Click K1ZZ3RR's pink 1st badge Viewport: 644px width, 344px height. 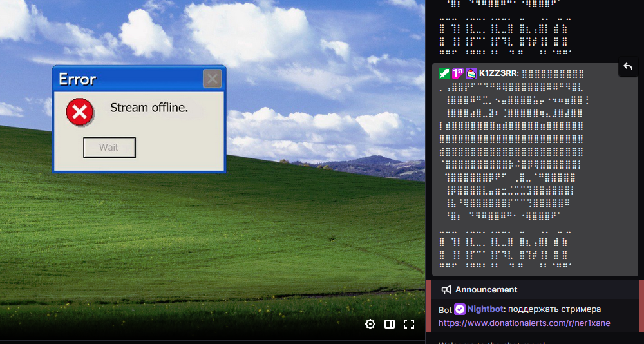[x=457, y=73]
